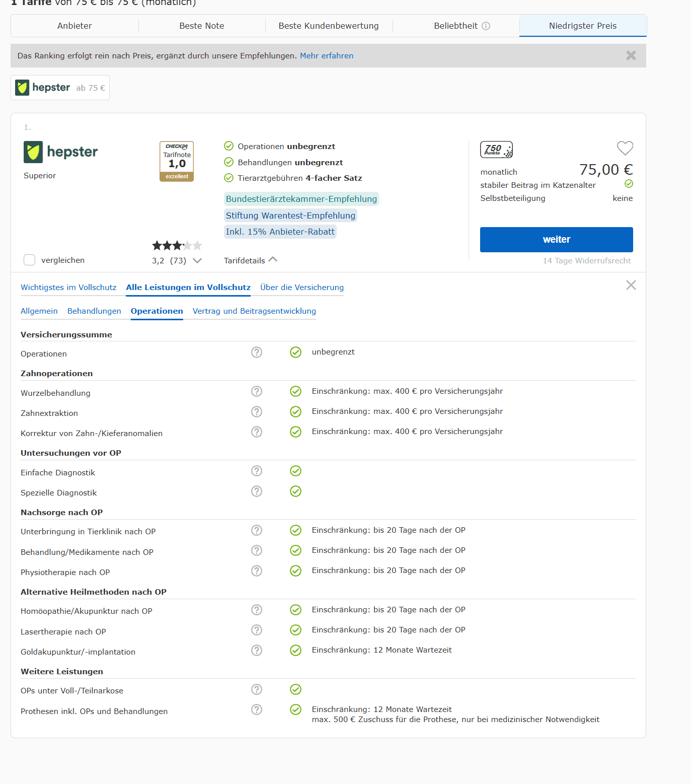Viewport: 691px width, 784px height.
Task: Open help for Einfache Diagnostik
Action: pyautogui.click(x=257, y=471)
